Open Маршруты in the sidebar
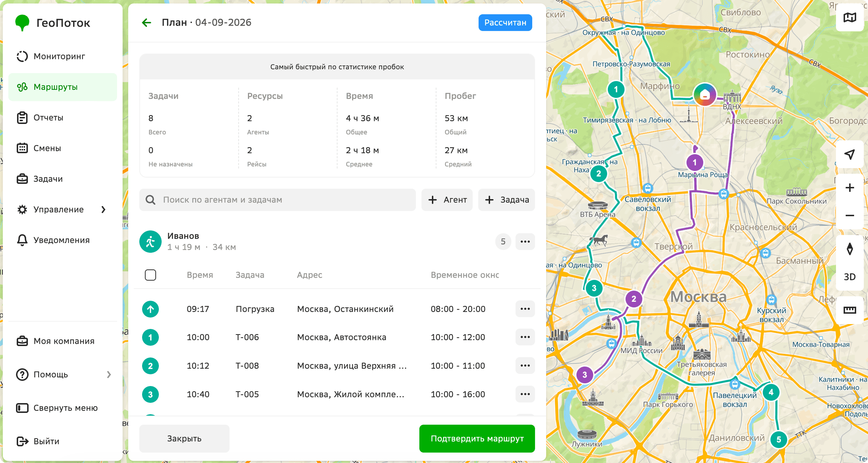Screen dimensions: 868x463 [x=63, y=87]
